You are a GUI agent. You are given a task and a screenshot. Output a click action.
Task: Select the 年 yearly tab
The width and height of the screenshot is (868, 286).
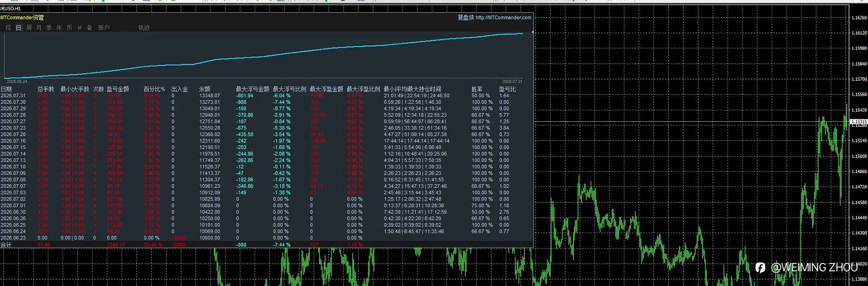point(59,28)
